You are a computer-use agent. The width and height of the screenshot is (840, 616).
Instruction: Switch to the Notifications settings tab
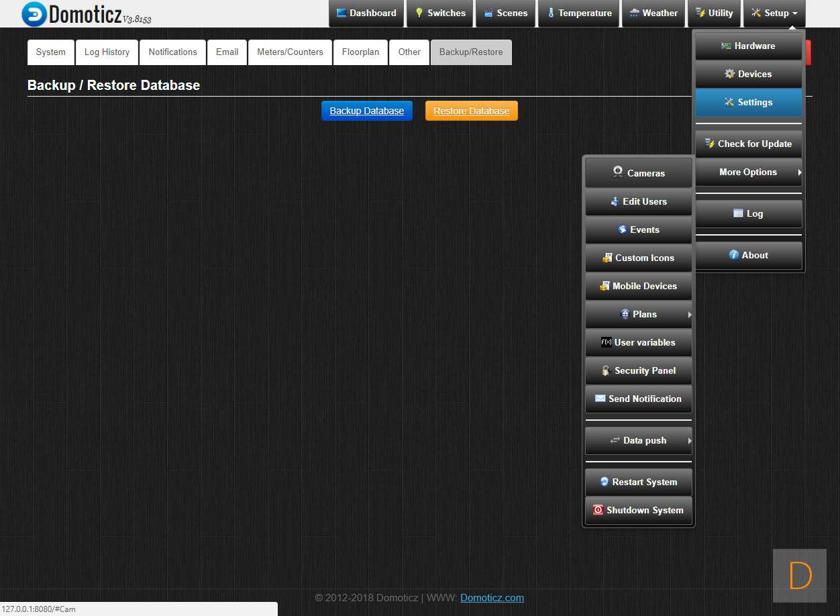172,52
